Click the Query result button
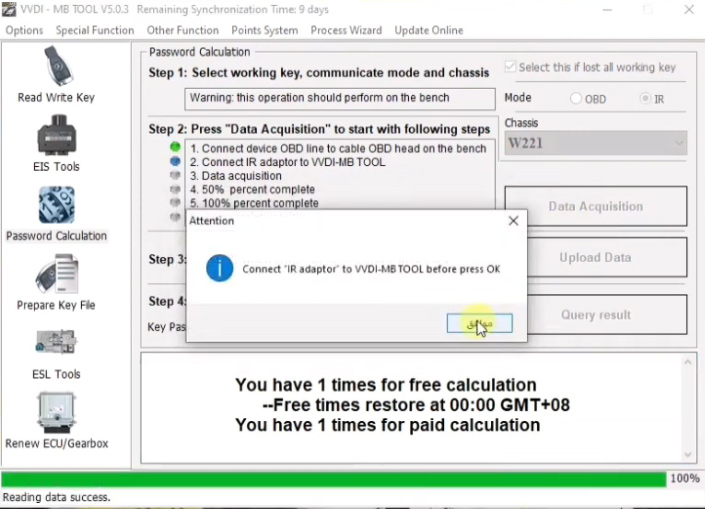This screenshot has width=705, height=509. (607, 315)
